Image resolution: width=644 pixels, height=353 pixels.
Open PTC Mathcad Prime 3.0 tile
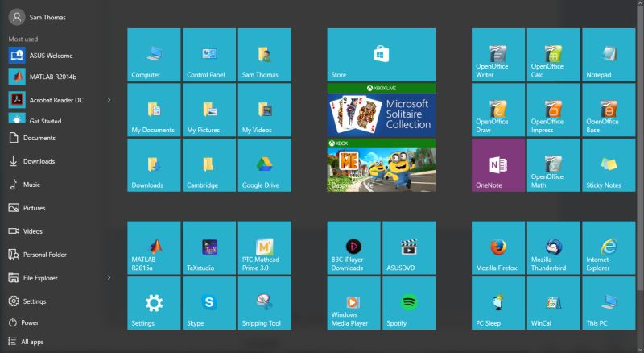pos(265,247)
